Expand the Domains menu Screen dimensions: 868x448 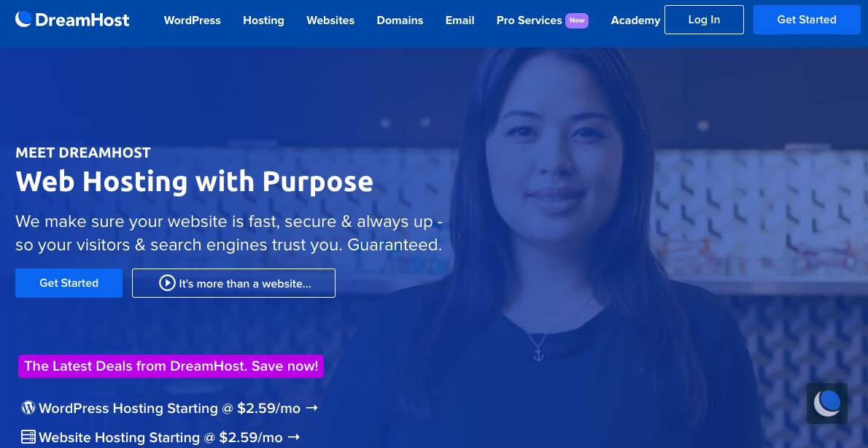tap(400, 20)
